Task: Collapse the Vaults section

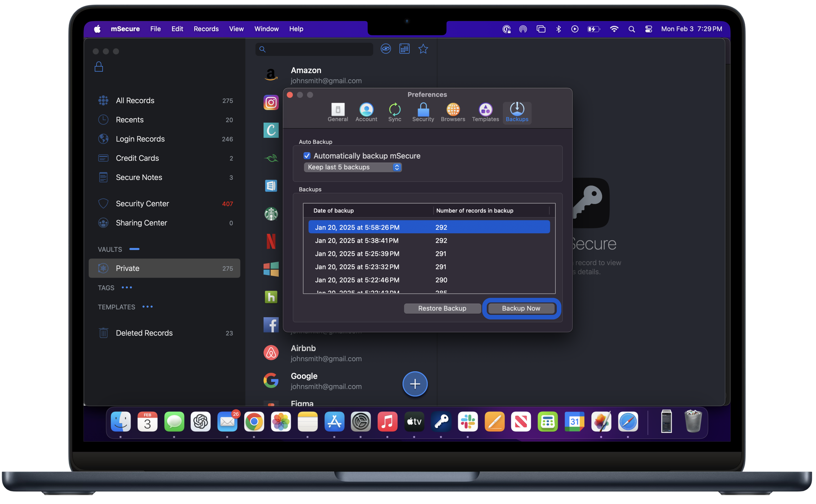Action: 134,249
